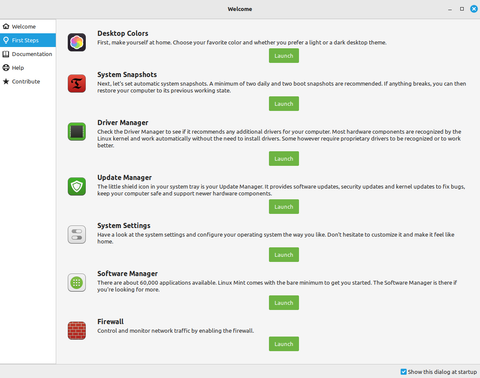Click the System Settings toggles icon
This screenshot has height=378, width=480.
pyautogui.click(x=77, y=234)
